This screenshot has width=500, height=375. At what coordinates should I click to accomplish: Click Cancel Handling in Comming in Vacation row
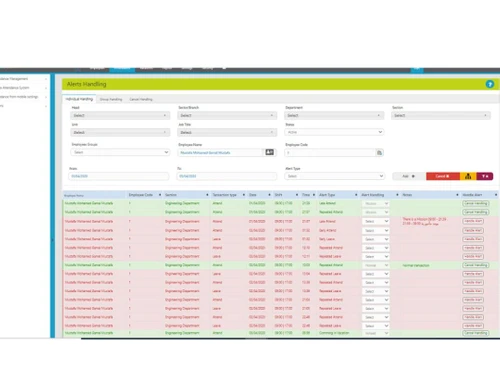476,333
